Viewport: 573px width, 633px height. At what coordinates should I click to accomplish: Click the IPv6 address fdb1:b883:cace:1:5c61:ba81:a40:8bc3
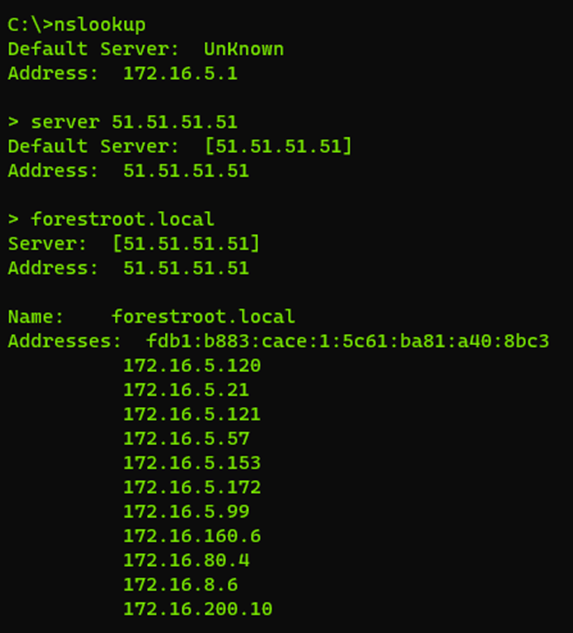(348, 341)
